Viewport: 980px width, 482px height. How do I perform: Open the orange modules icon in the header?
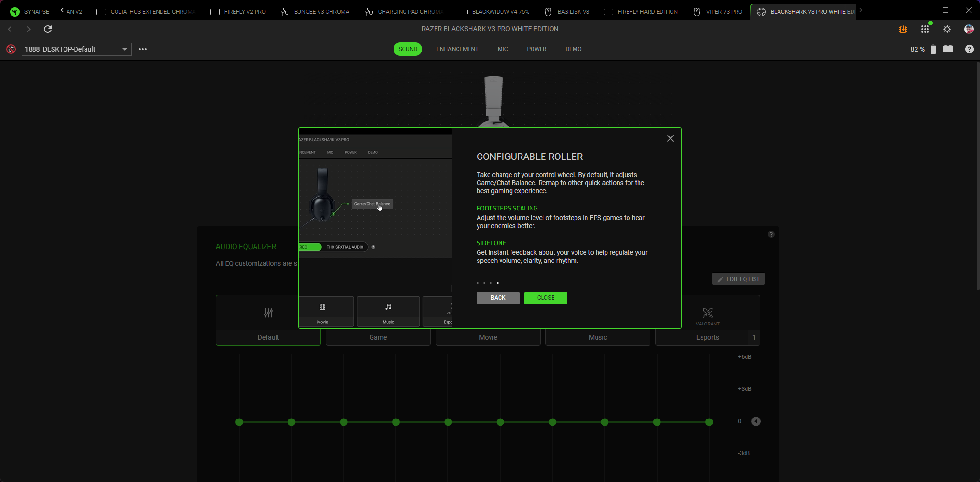coord(903,29)
